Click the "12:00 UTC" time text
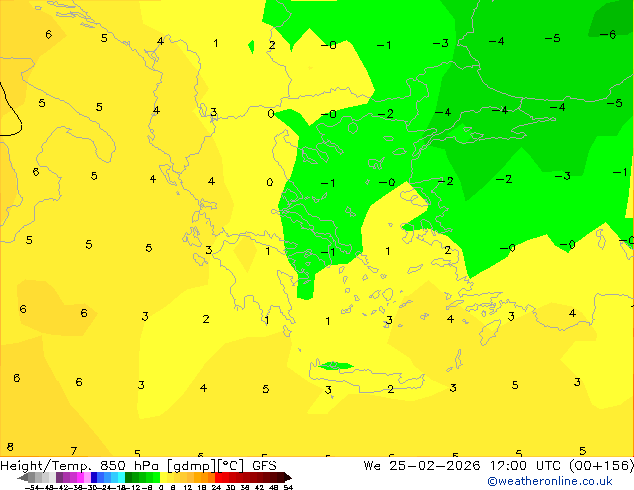Screen dimensions: 634x490 click(525, 466)
